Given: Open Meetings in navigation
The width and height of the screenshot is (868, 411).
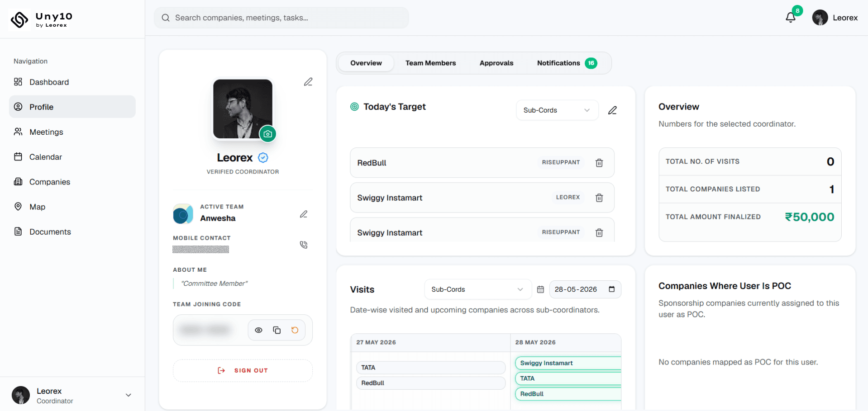Looking at the screenshot, I should tap(72, 132).
